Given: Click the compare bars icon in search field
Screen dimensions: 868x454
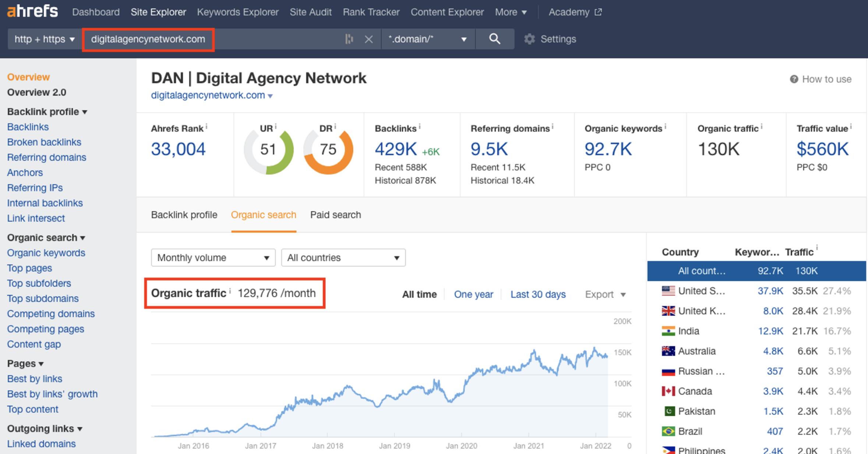Looking at the screenshot, I should 349,39.
